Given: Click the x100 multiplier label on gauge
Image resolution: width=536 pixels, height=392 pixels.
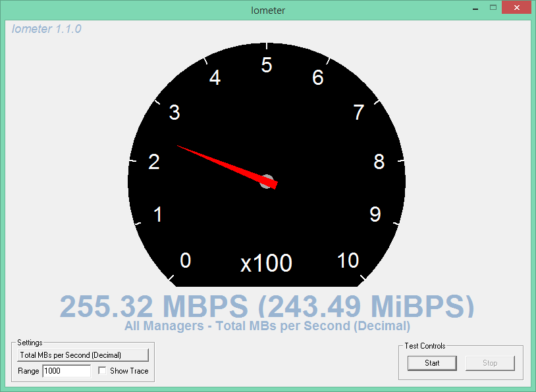Looking at the screenshot, I should click(266, 263).
